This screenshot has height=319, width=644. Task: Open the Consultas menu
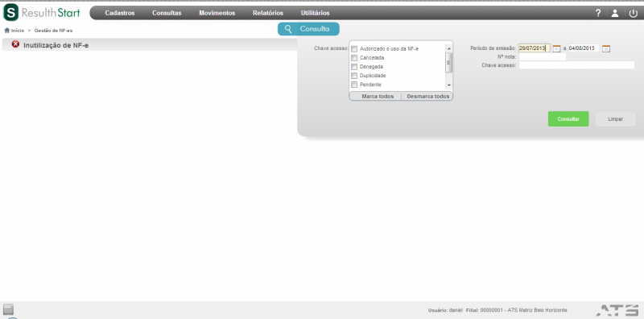[167, 13]
